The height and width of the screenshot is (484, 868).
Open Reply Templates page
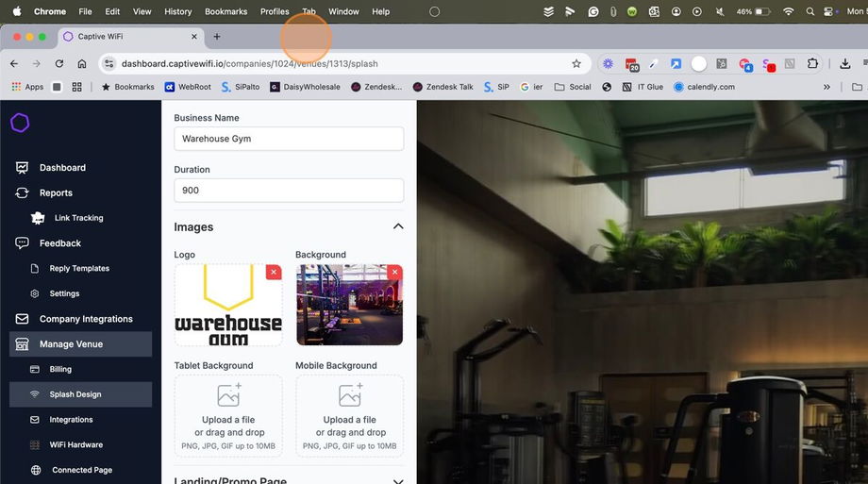[x=79, y=268]
